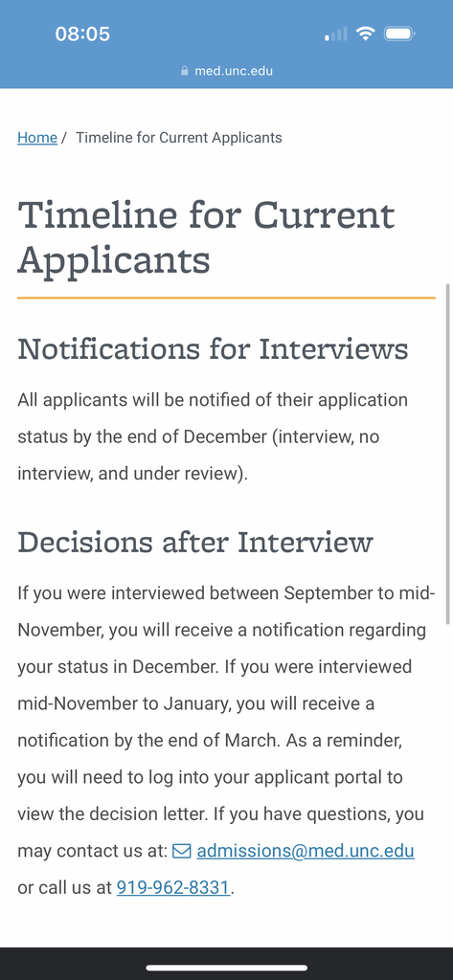Tap the padlock icon beside med.unc.edu

pos(185,71)
